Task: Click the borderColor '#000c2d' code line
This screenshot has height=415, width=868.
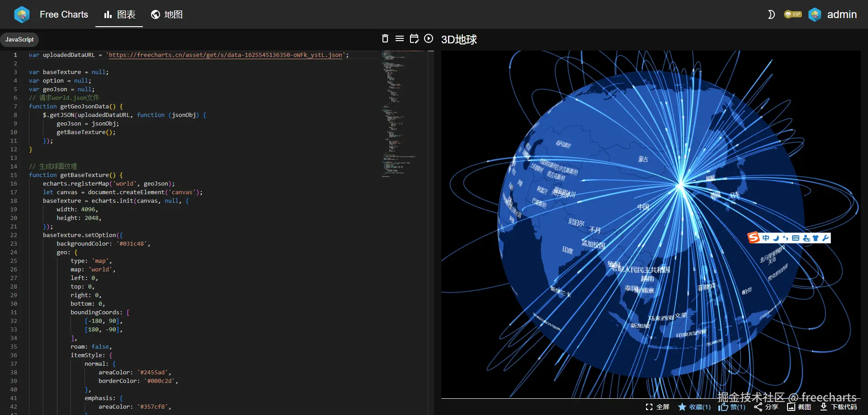Action: pyautogui.click(x=138, y=381)
